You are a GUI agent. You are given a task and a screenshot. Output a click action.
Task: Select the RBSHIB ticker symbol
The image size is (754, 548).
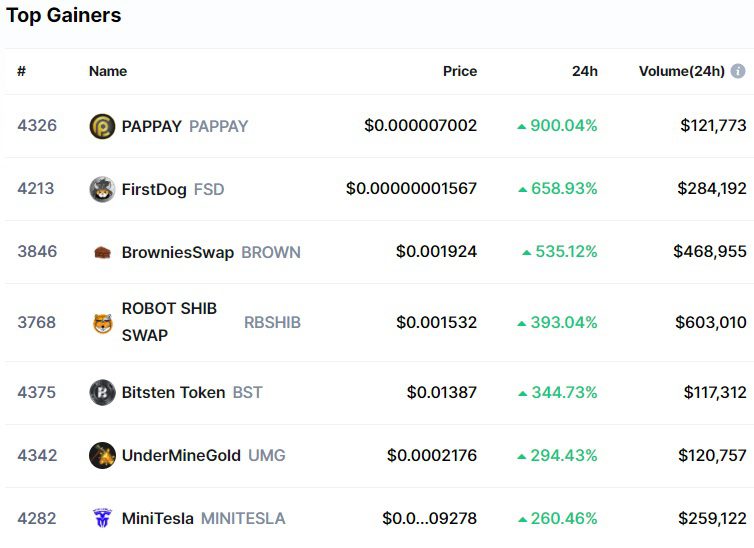coord(272,322)
